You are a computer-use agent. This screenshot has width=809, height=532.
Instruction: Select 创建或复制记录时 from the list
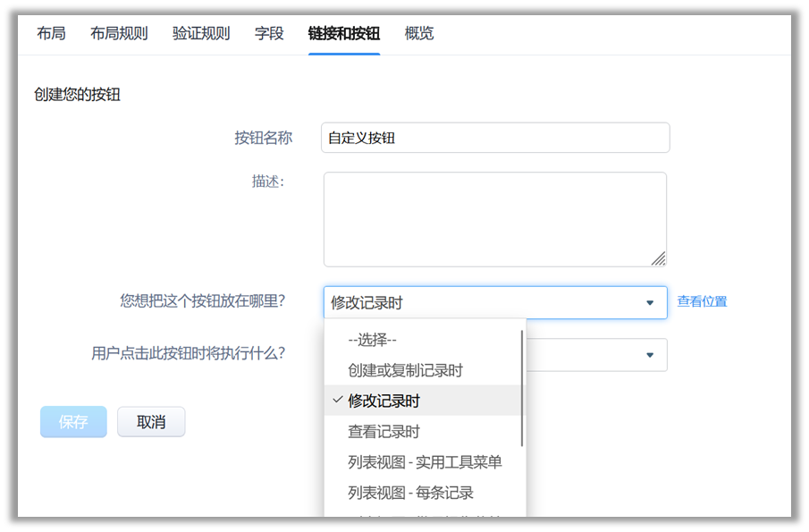click(405, 370)
